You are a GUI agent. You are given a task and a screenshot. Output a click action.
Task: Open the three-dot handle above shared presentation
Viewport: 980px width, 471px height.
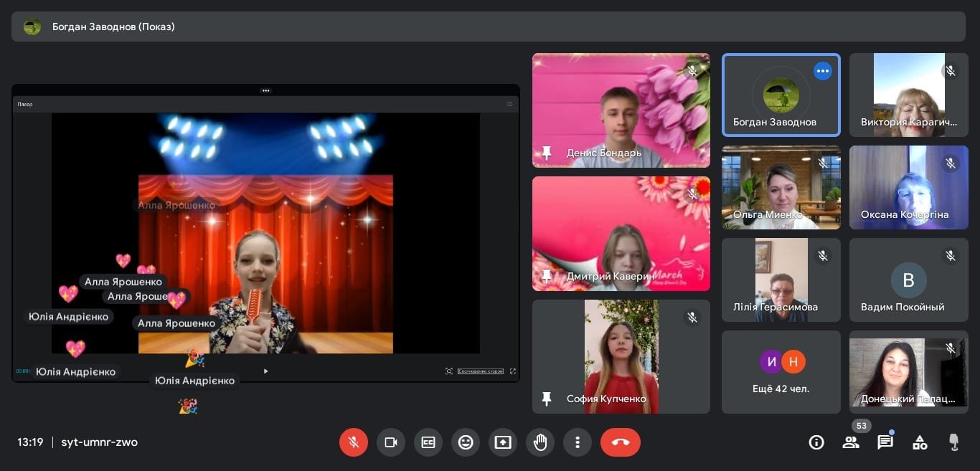[265, 90]
